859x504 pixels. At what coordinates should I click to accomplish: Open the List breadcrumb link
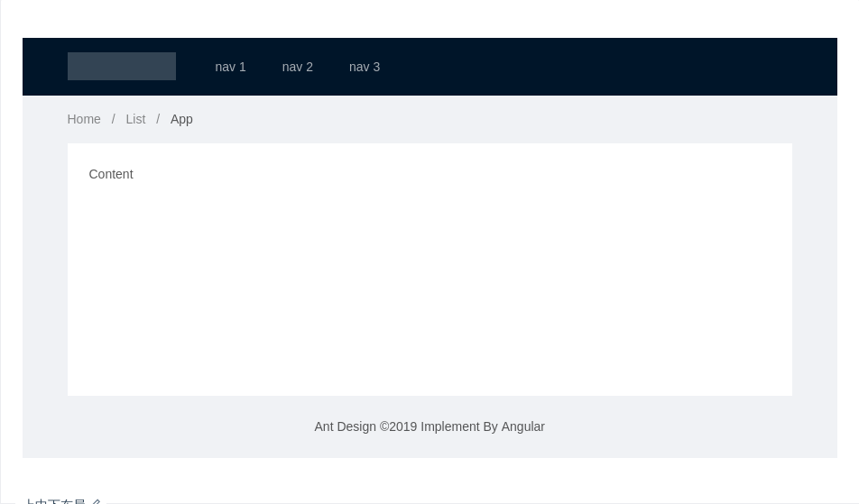[x=135, y=119]
